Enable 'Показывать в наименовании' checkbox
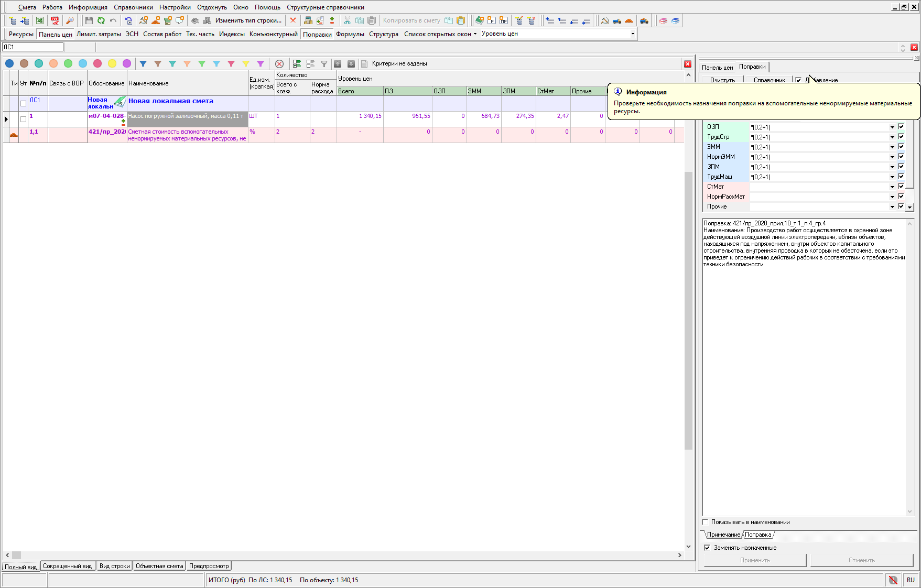Image resolution: width=921 pixels, height=588 pixels. pyautogui.click(x=706, y=522)
